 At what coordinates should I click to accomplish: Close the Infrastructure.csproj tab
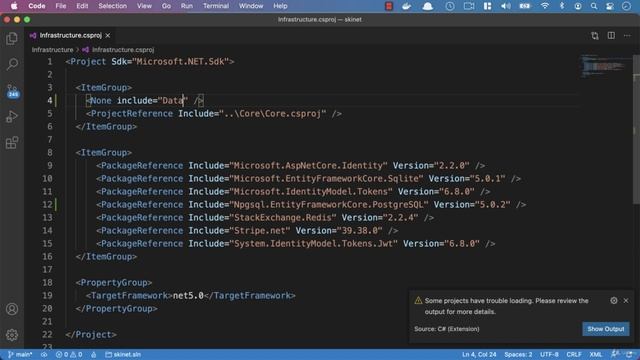pyautogui.click(x=108, y=36)
